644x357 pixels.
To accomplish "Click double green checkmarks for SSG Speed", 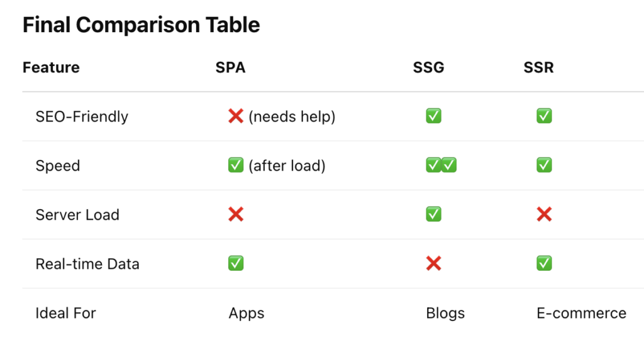I will 441,166.
